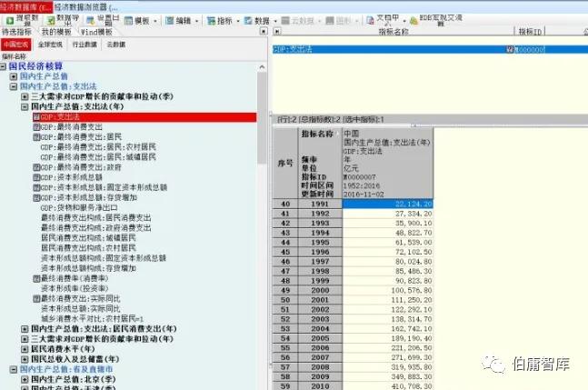Expand 国内生产总值:支出法:居民消费支出(年)
The width and height of the screenshot is (588, 390).
(25, 329)
